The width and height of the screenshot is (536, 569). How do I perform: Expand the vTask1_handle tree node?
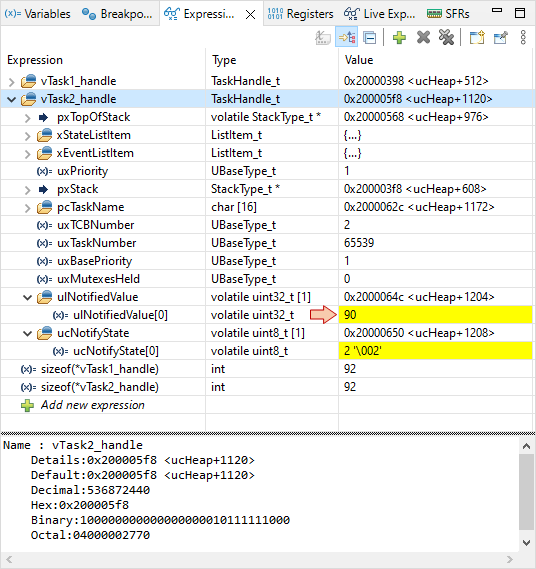[12, 82]
